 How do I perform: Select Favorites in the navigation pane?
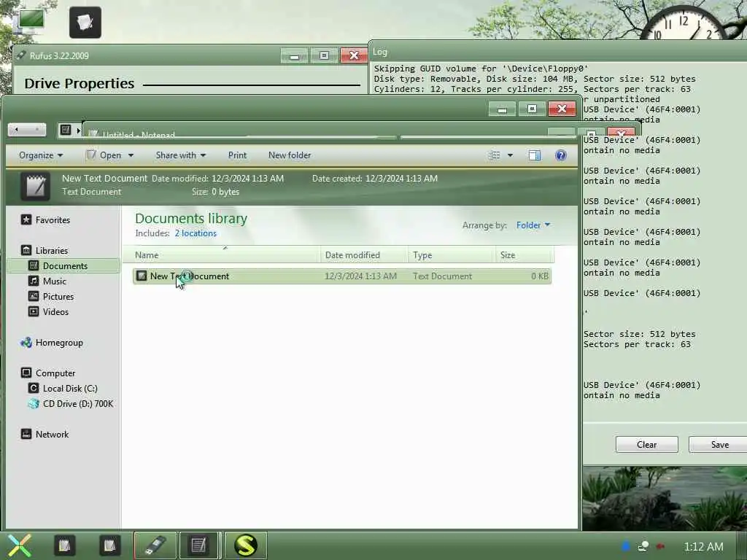click(x=53, y=220)
